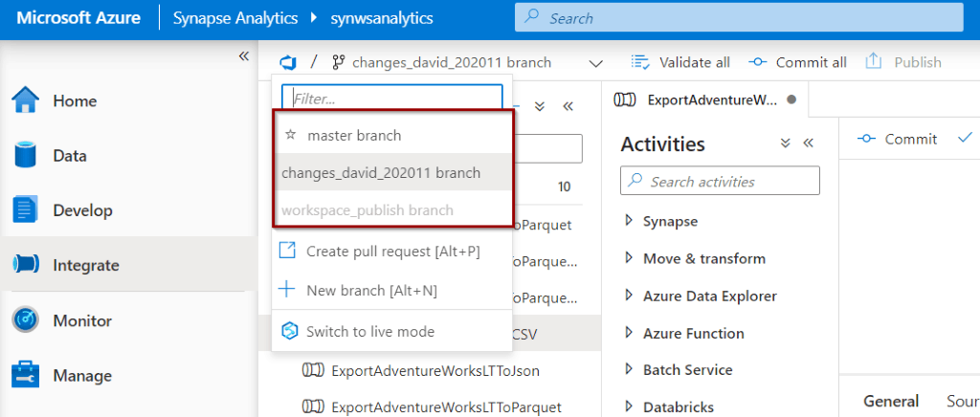Click the magnifier in Search activities
Image resolution: width=980 pixels, height=417 pixels.
pos(635,181)
